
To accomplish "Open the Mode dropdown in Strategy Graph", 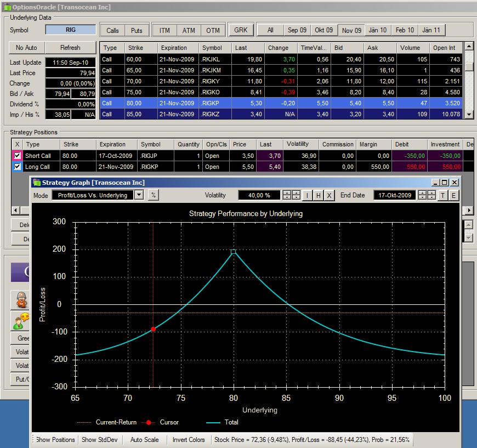I will 139,195.
